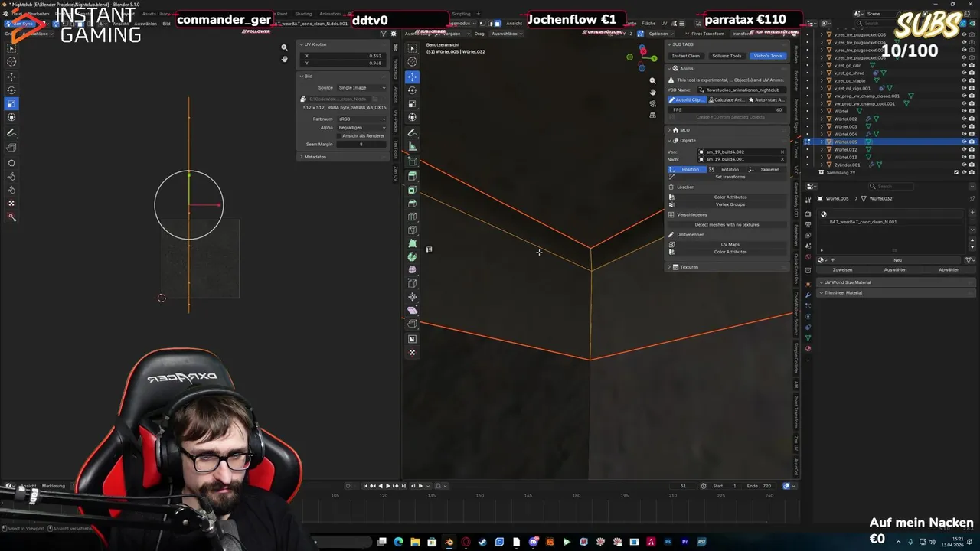Click Detect meshes with no textures

click(x=727, y=224)
